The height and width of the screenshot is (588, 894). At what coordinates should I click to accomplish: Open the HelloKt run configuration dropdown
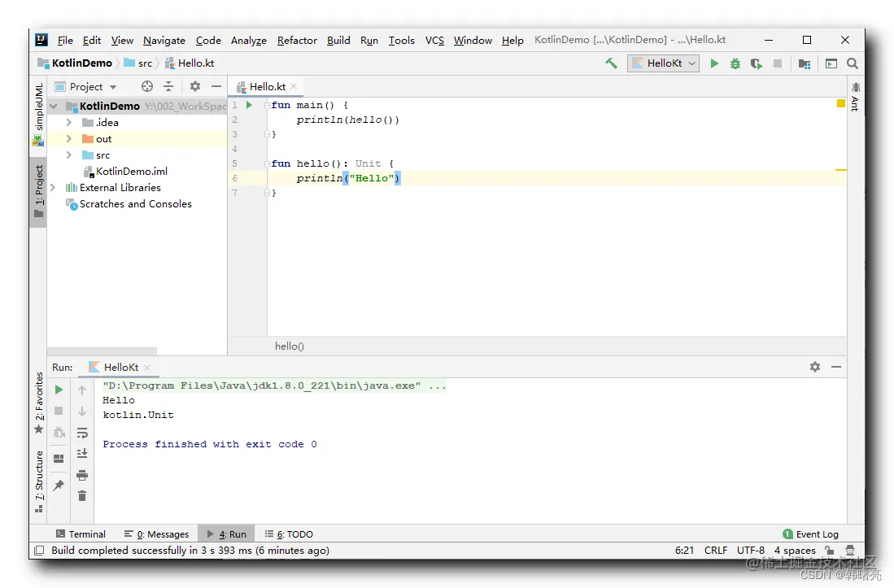coord(663,63)
